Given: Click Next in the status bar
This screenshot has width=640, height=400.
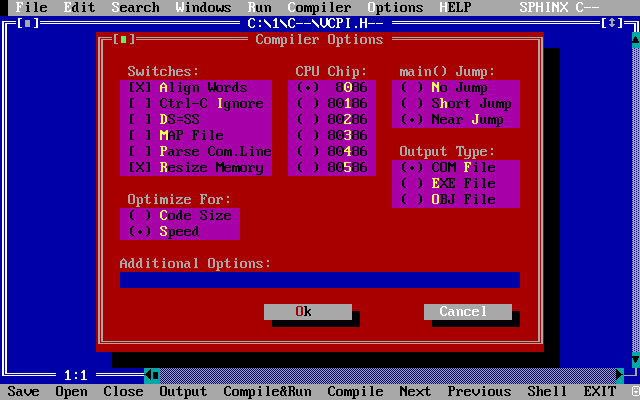Looking at the screenshot, I should coord(415,391).
